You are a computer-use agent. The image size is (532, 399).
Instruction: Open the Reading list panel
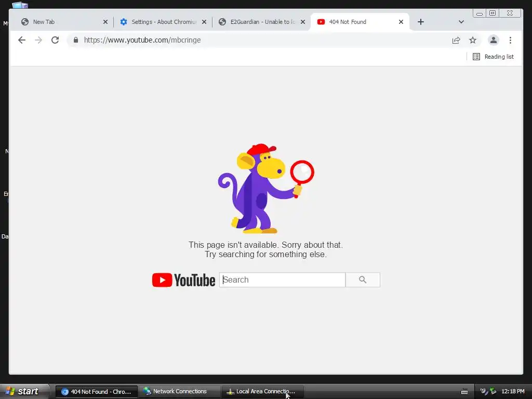pos(493,57)
